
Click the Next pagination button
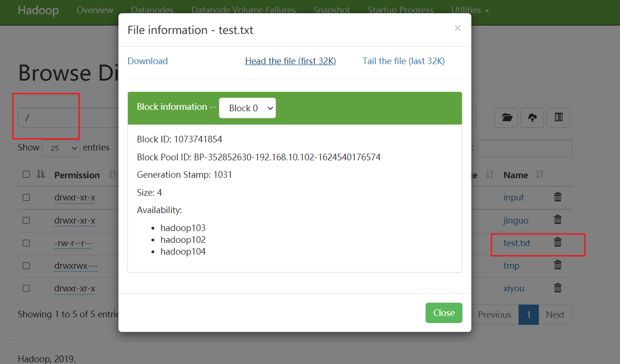tap(555, 314)
